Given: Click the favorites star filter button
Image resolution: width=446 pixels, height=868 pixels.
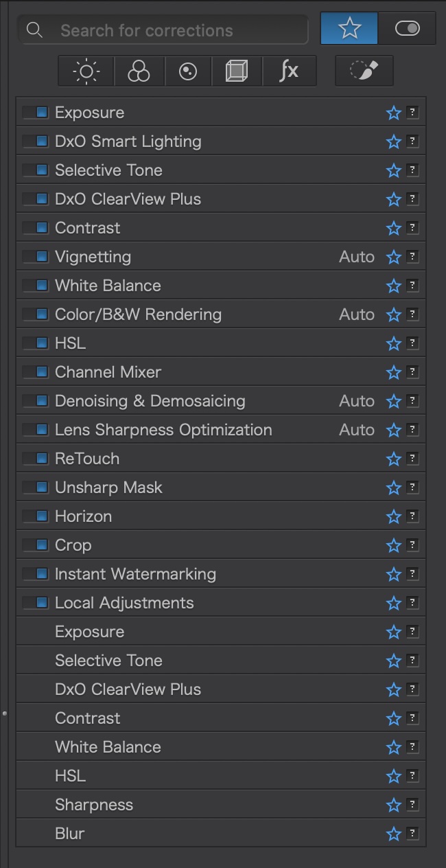Looking at the screenshot, I should coord(349,29).
